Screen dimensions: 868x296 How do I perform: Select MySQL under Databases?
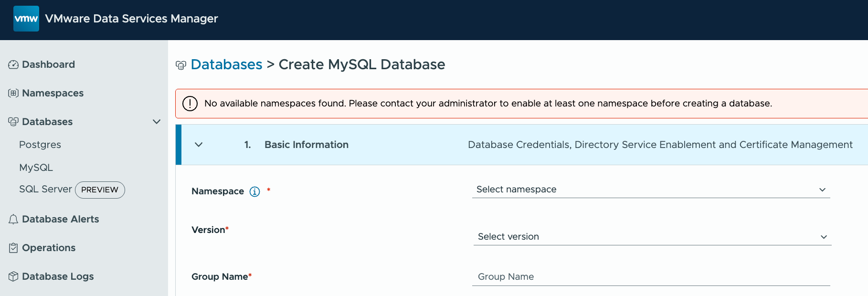point(36,168)
